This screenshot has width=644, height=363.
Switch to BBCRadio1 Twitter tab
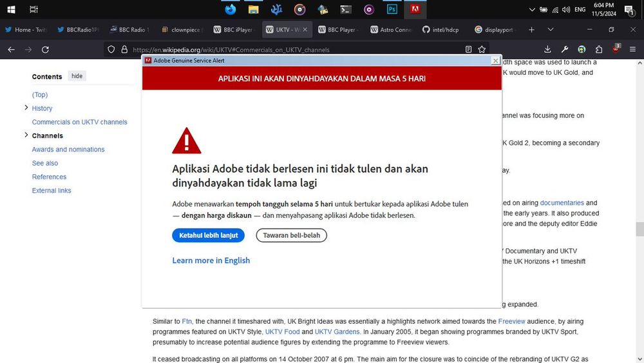[78, 30]
